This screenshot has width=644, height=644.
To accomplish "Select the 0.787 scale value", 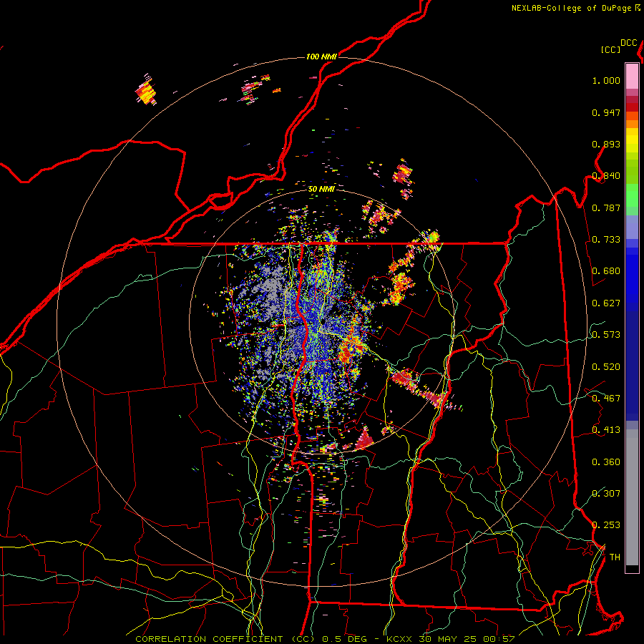I will click(606, 208).
